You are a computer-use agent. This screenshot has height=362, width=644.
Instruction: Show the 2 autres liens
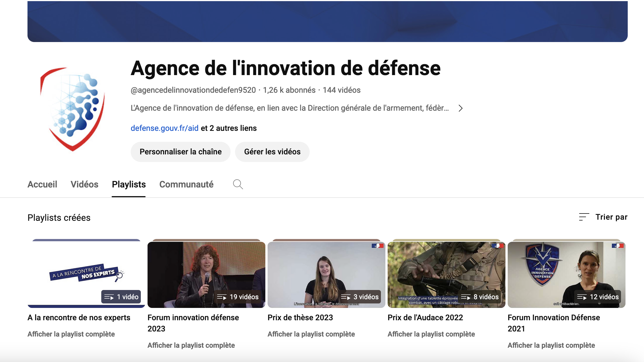[229, 128]
